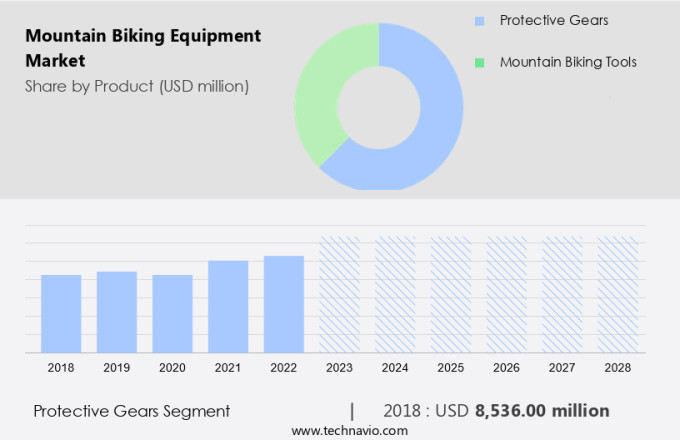Image resolution: width=680 pixels, height=440 pixels.
Task: Click the Mountain Biking Tools green legend swatch
Action: 481,62
